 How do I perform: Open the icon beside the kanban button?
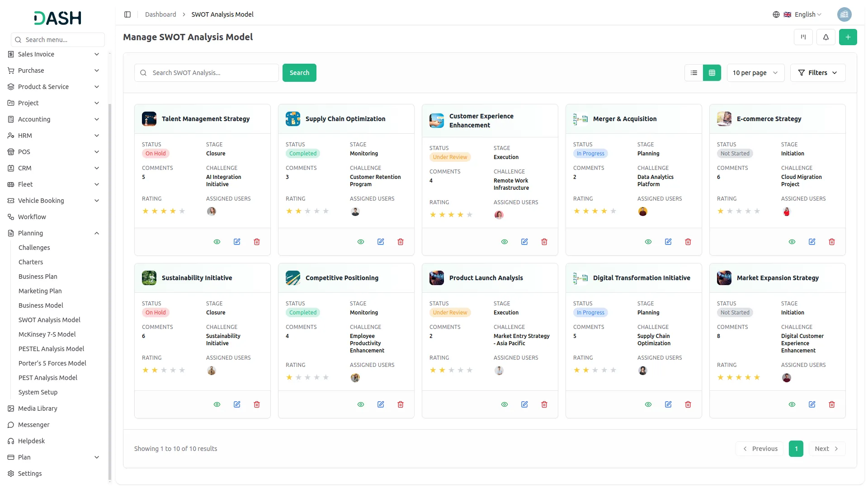[826, 37]
